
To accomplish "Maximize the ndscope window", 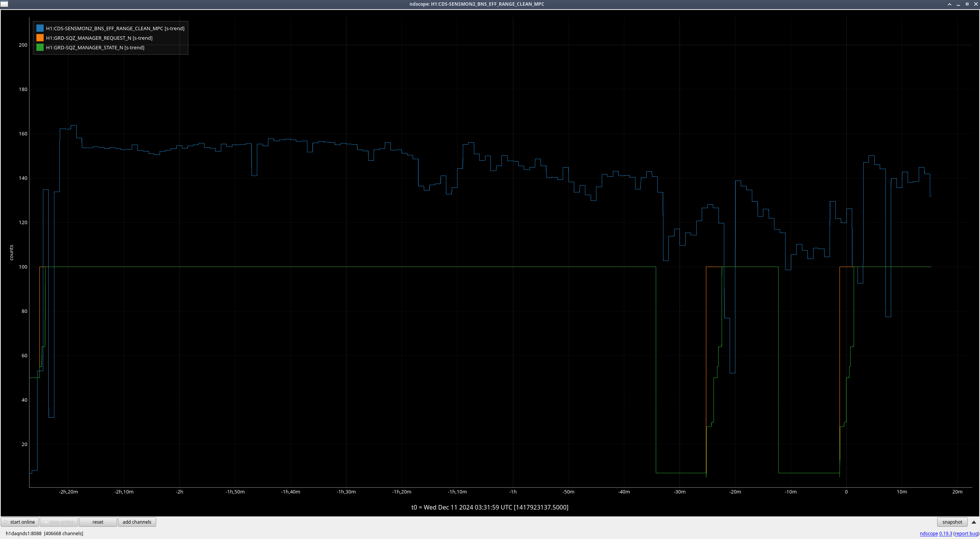I will pyautogui.click(x=967, y=4).
